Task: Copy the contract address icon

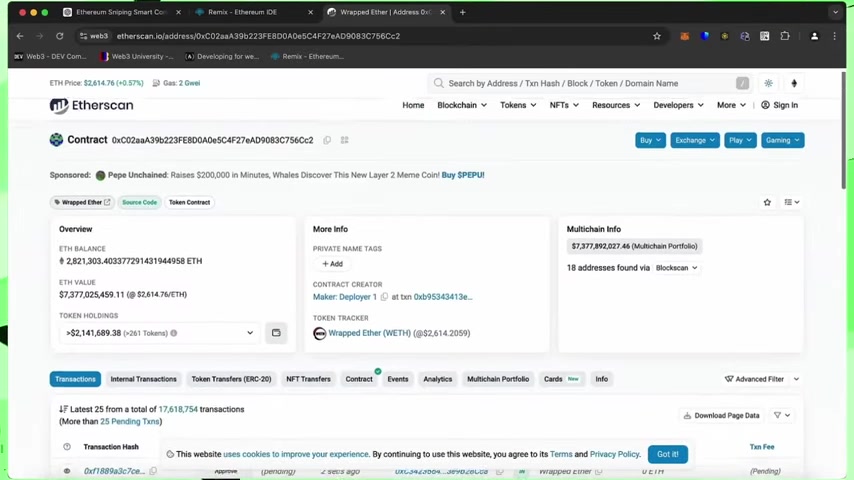Action: tap(327, 140)
